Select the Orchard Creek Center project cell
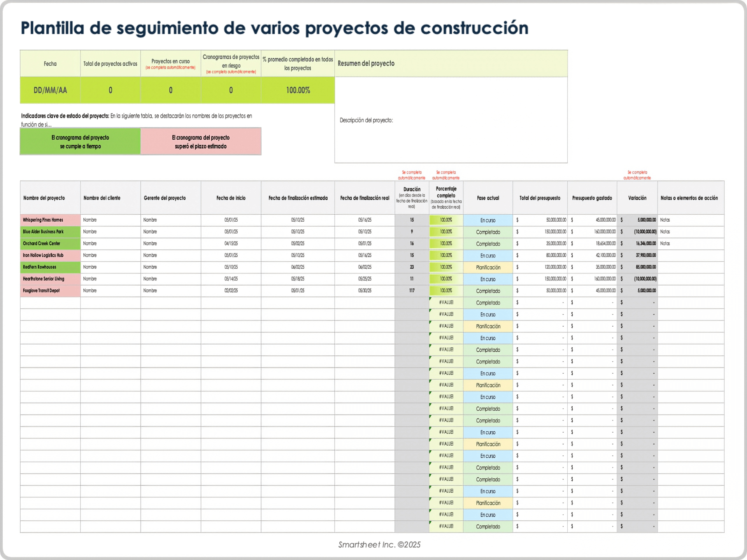Viewport: 747px width, 560px height. 50,243
